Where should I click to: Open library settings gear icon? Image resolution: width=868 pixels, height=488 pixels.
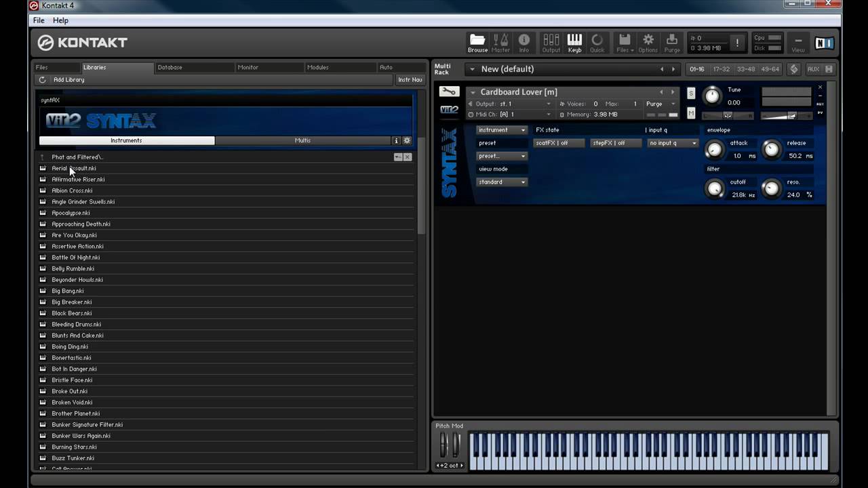point(407,140)
